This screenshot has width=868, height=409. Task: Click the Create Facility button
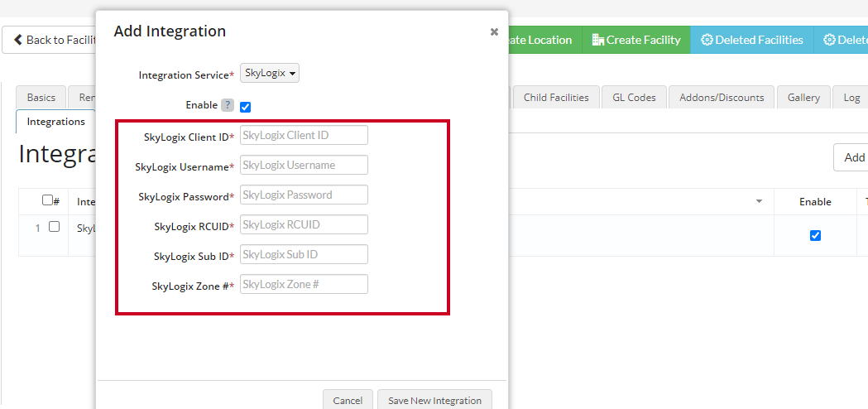tap(636, 40)
